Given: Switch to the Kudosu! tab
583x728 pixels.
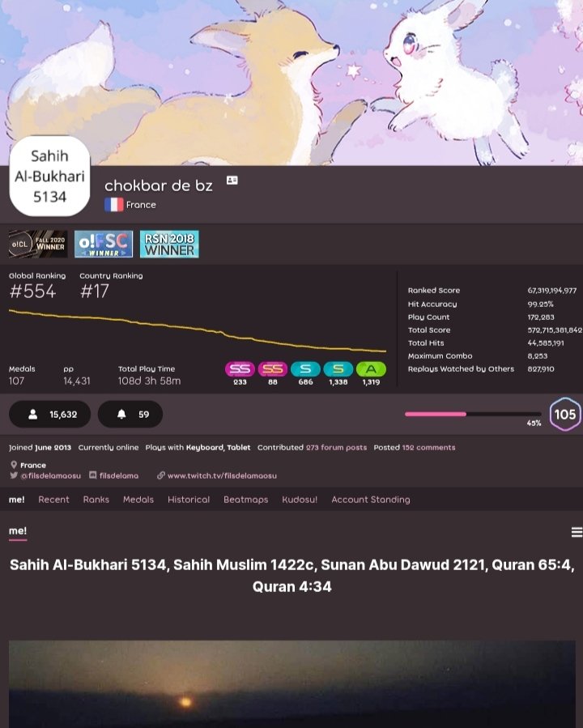Looking at the screenshot, I should 300,500.
